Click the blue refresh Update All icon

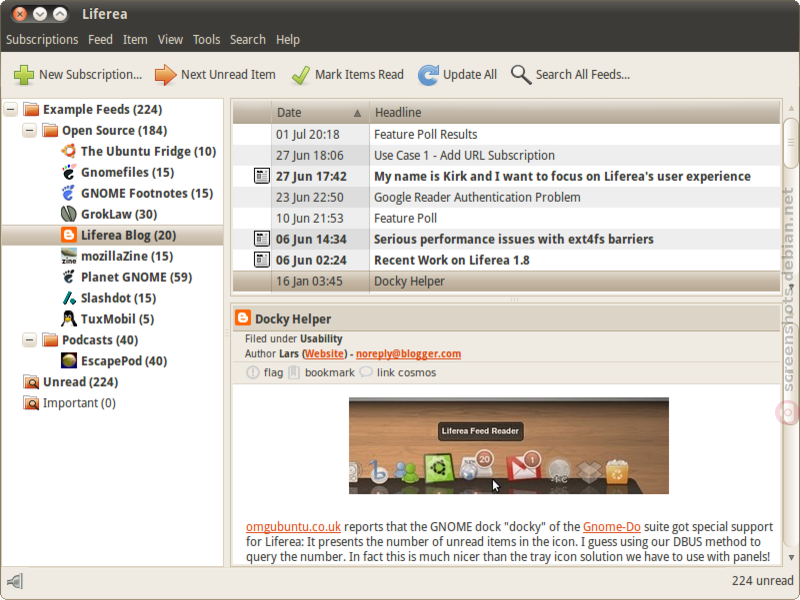428,74
